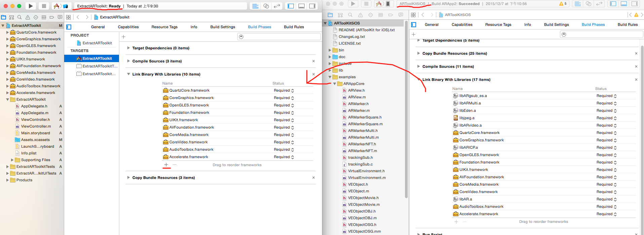Open Build Settings tab in left window
Image resolution: width=644 pixels, height=235 pixels.
pyautogui.click(x=223, y=27)
